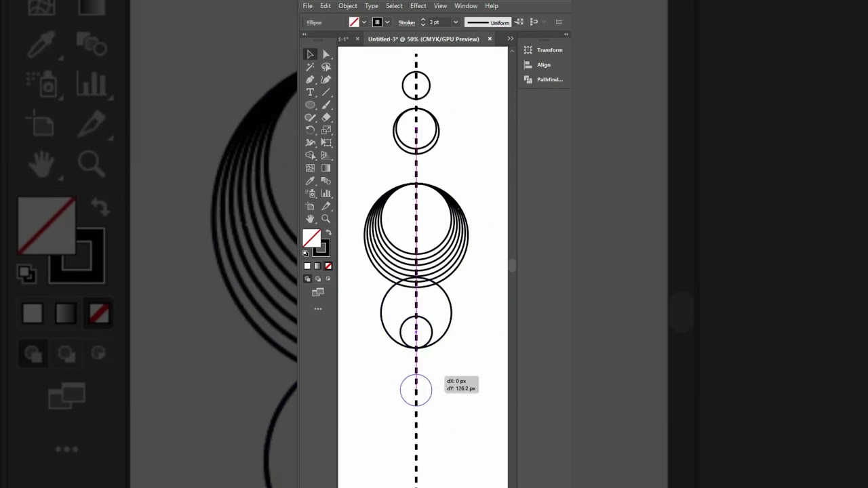The width and height of the screenshot is (868, 488).
Task: Select the Rotate tool
Action: pyautogui.click(x=310, y=130)
